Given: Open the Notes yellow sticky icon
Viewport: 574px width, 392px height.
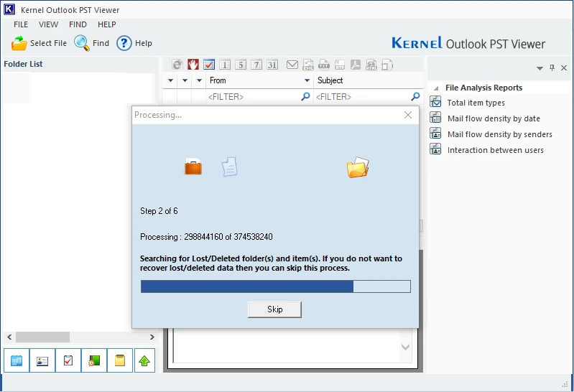Looking at the screenshot, I should [120, 360].
